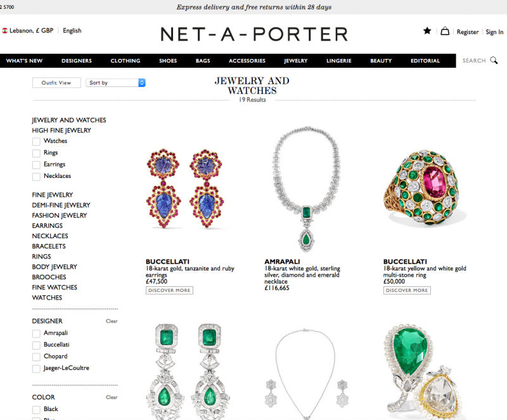Screen dimensions: 507x420
Task: Open the DESIGNERS navigation menu
Action: [x=77, y=61]
